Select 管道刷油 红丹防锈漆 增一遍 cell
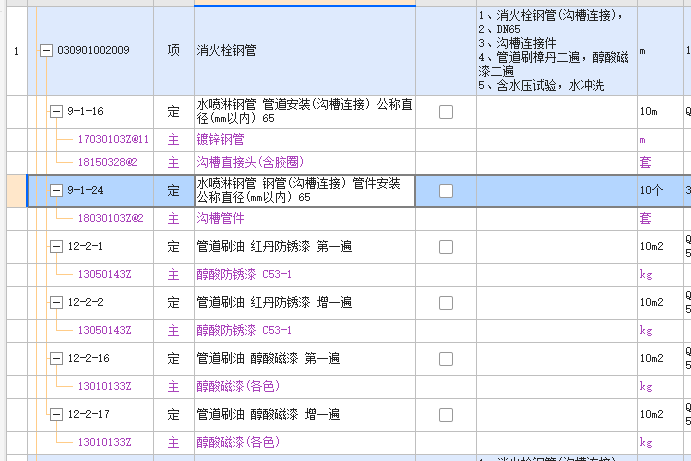691x461 pixels. (x=305, y=303)
